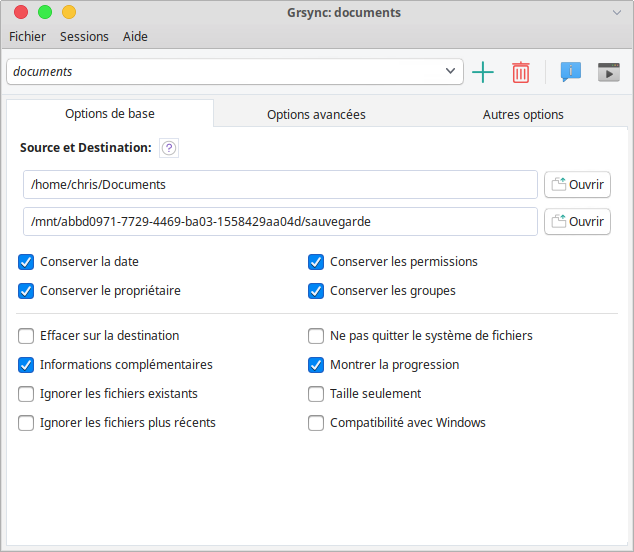Open the Aide menu
Screen dimensions: 634x552
tap(135, 37)
